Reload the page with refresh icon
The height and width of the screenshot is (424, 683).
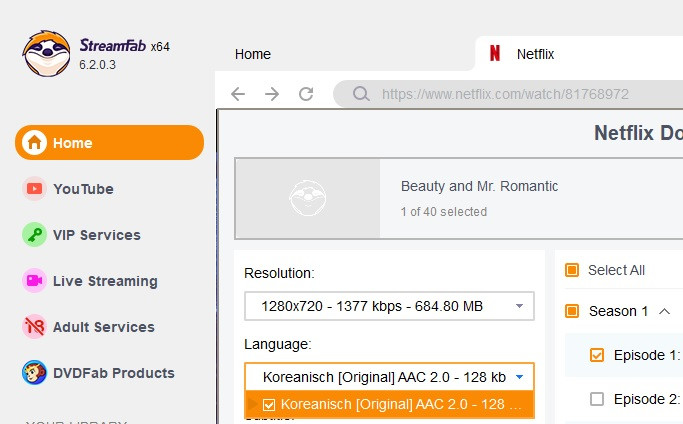coord(306,94)
